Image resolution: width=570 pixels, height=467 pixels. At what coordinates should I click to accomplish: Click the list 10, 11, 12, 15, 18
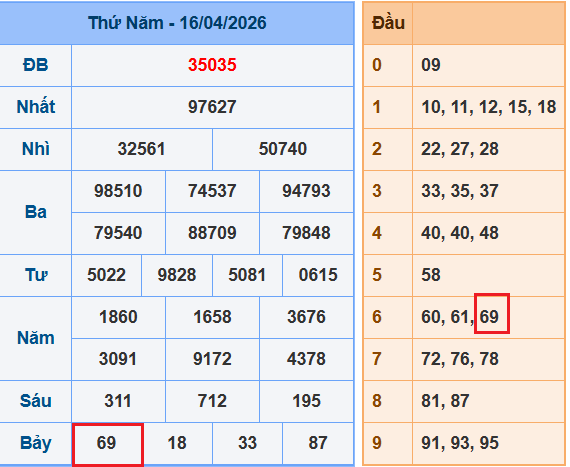coord(489,107)
